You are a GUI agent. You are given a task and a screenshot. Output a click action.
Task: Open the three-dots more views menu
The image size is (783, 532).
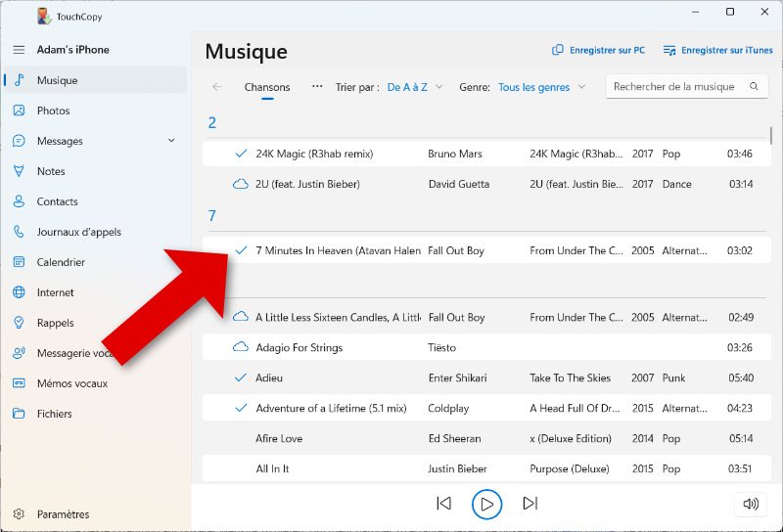point(317,86)
